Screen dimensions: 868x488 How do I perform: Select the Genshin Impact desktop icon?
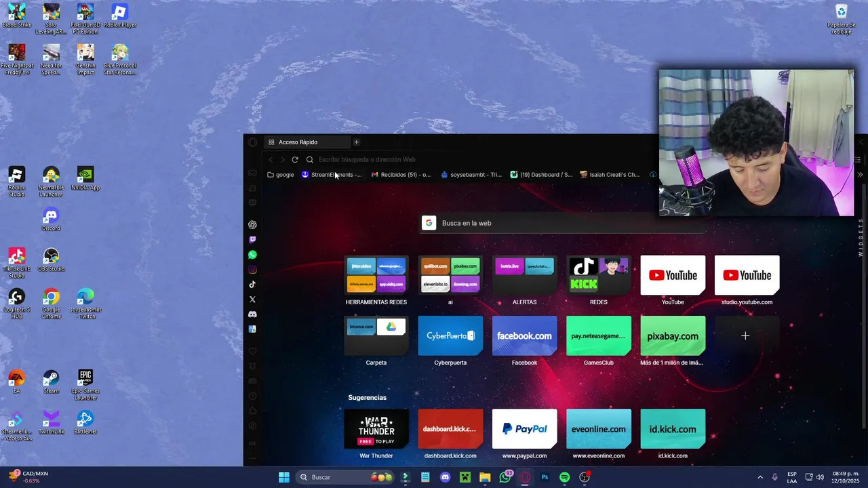(85, 60)
